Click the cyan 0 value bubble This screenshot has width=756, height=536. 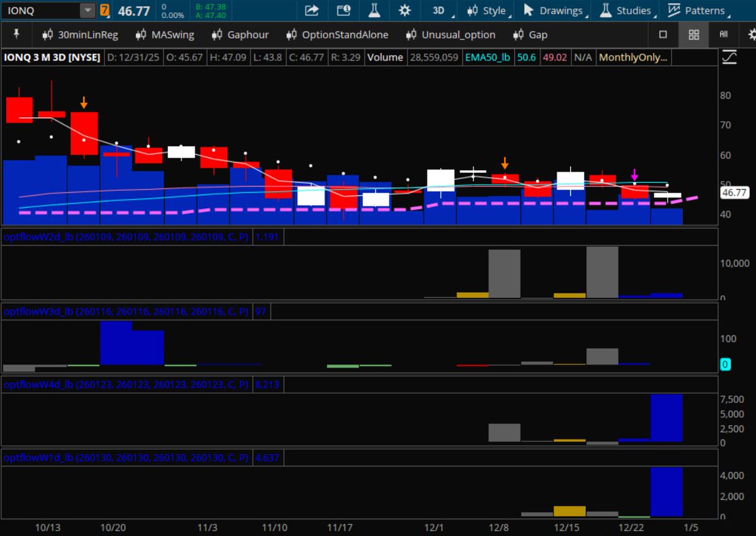pos(725,364)
